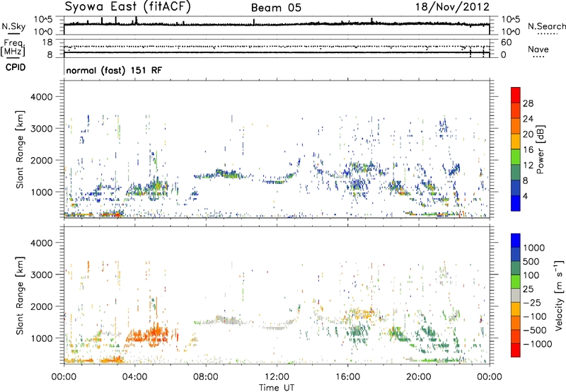The width and height of the screenshot is (566, 392).
Task: Select the 'Freq. [MHz]' axis label
Action: point(13,48)
